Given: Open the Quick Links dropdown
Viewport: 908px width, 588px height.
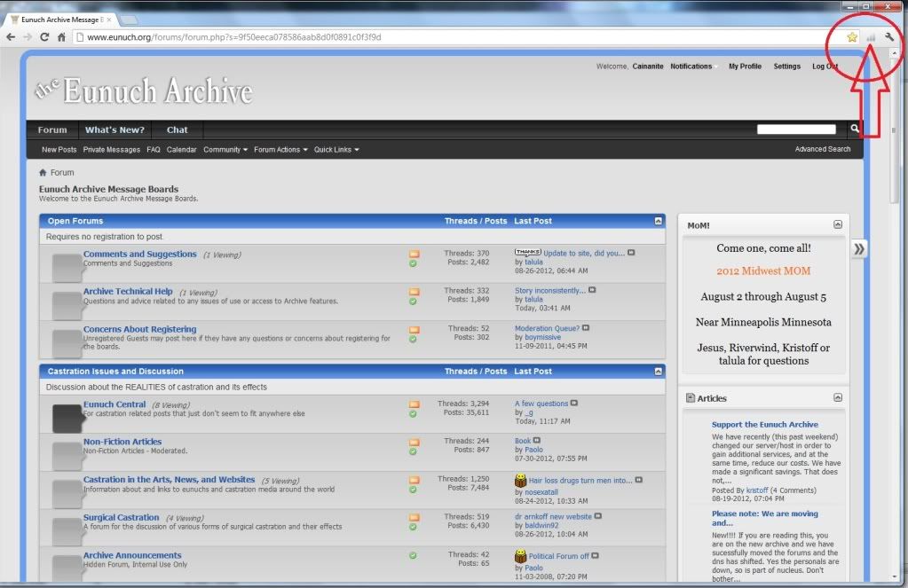Looking at the screenshot, I should [336, 150].
